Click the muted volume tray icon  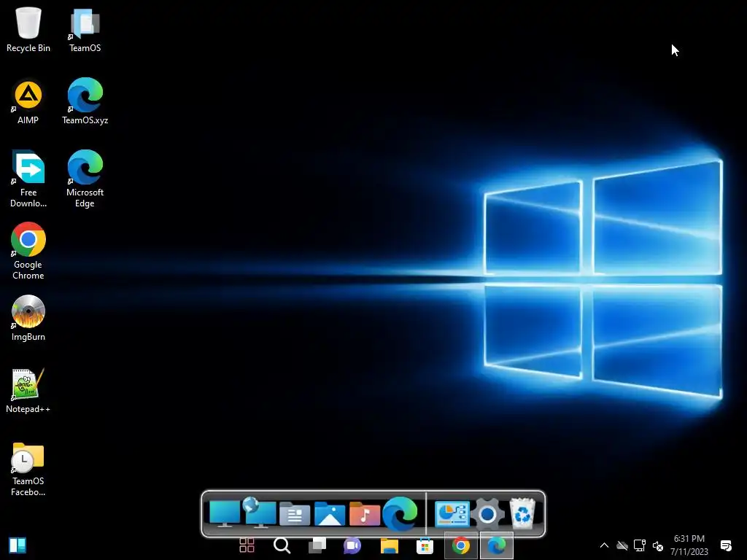[657, 546]
